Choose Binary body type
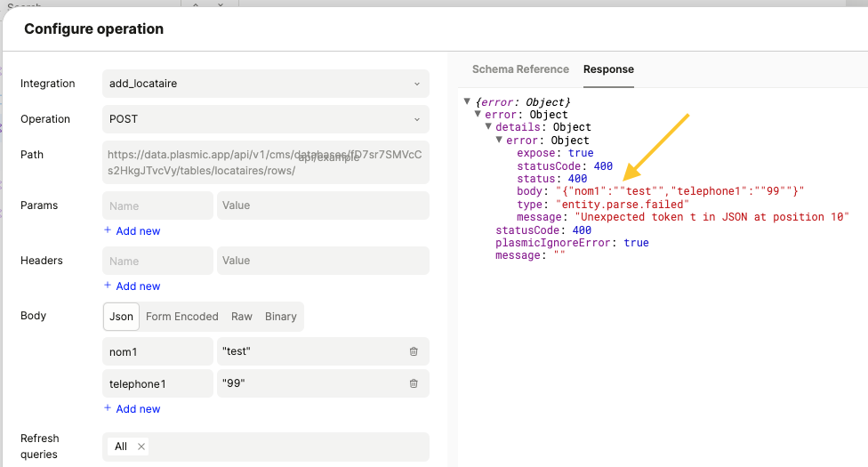The height and width of the screenshot is (467, 868). 280,317
